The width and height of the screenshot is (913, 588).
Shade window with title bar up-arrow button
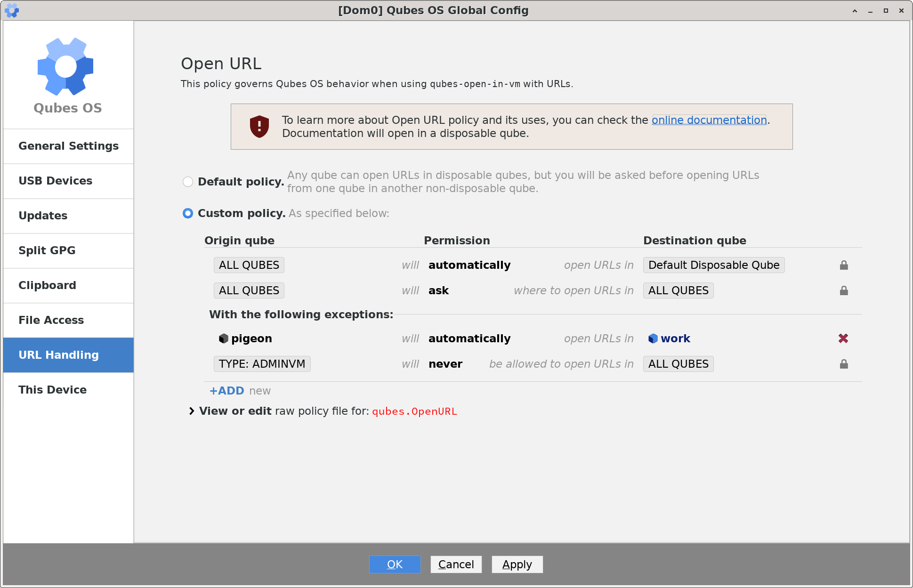pos(855,10)
